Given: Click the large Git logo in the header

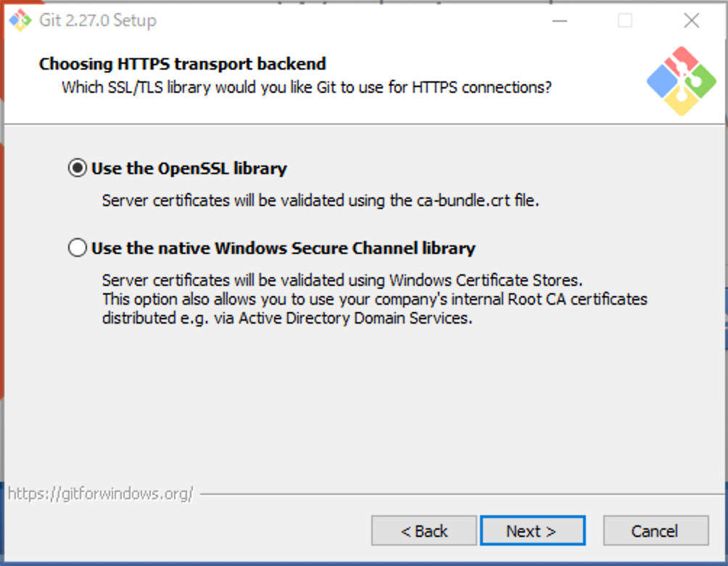Looking at the screenshot, I should tap(681, 81).
